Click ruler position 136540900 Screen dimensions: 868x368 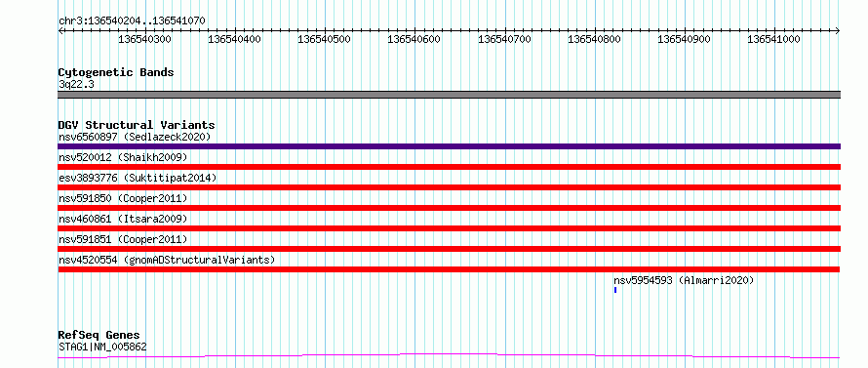coord(685,39)
